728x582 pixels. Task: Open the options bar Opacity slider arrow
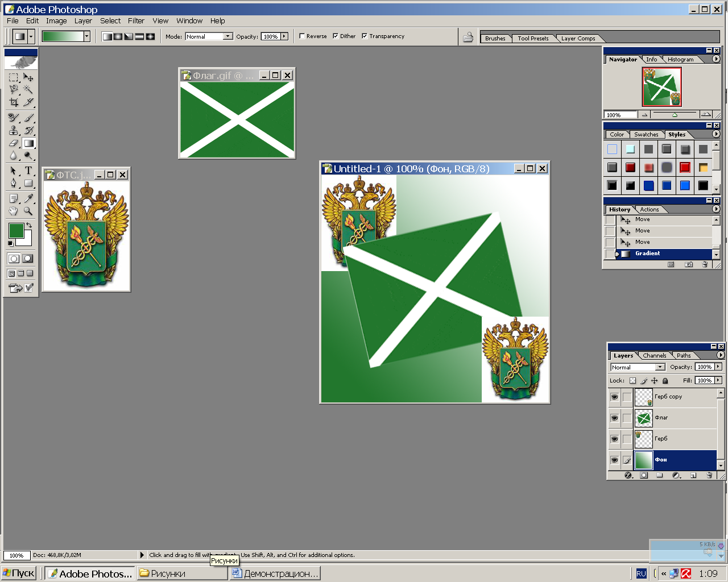284,36
